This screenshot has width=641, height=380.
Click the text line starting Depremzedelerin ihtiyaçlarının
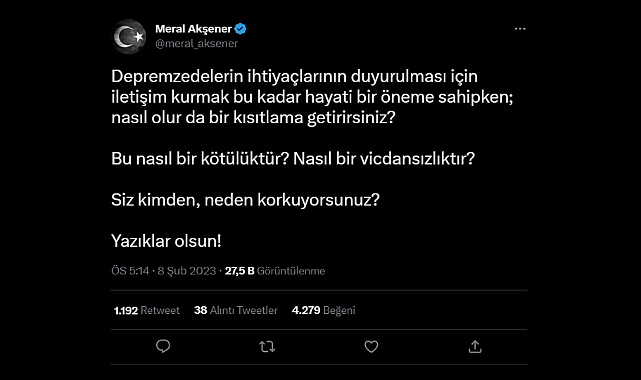pyautogui.click(x=294, y=76)
